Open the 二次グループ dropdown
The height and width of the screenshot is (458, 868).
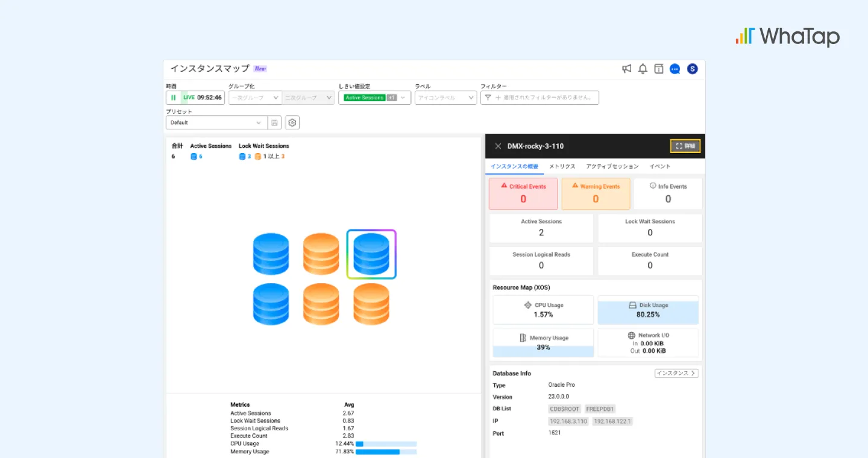pyautogui.click(x=308, y=98)
